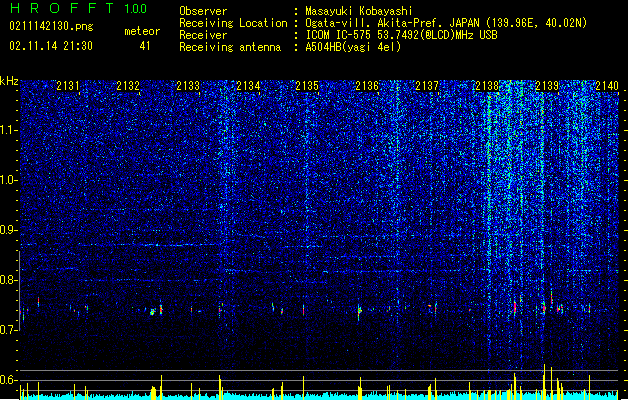Click the Receiver label
Viewport: 629px width, 400px height.
click(x=203, y=35)
